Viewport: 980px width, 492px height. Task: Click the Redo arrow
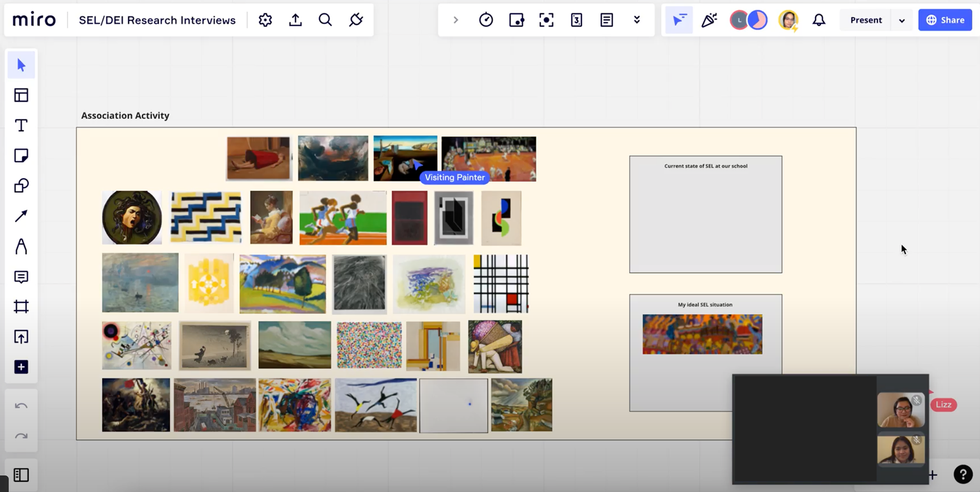(21, 436)
